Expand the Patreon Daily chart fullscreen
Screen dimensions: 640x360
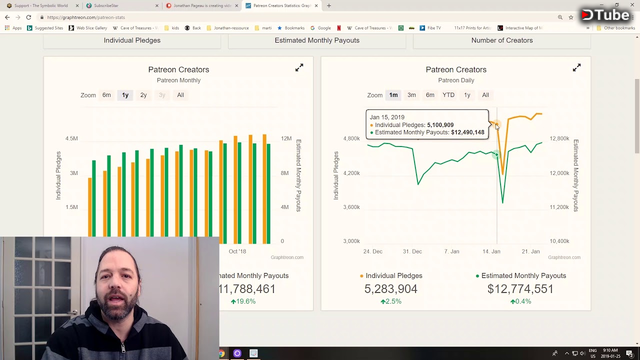[x=576, y=68]
